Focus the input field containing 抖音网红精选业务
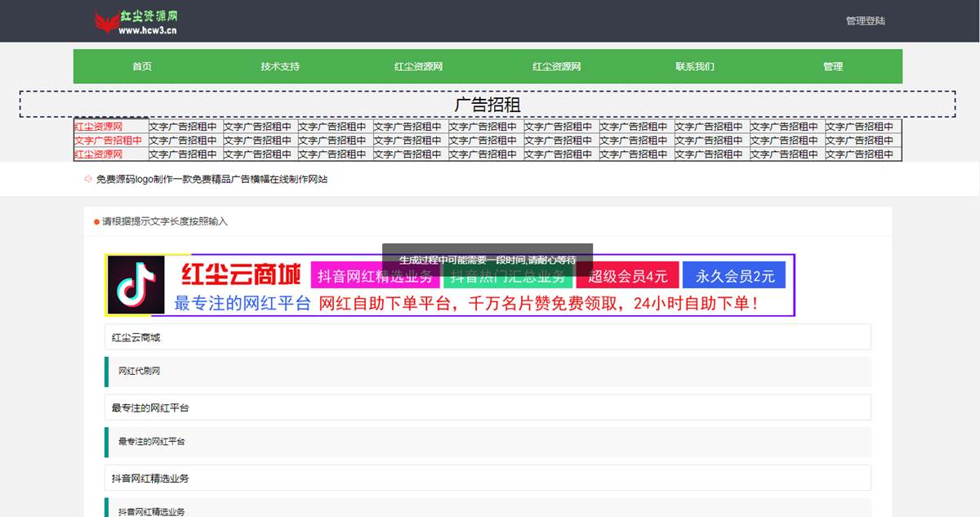980x517 pixels. (x=488, y=478)
